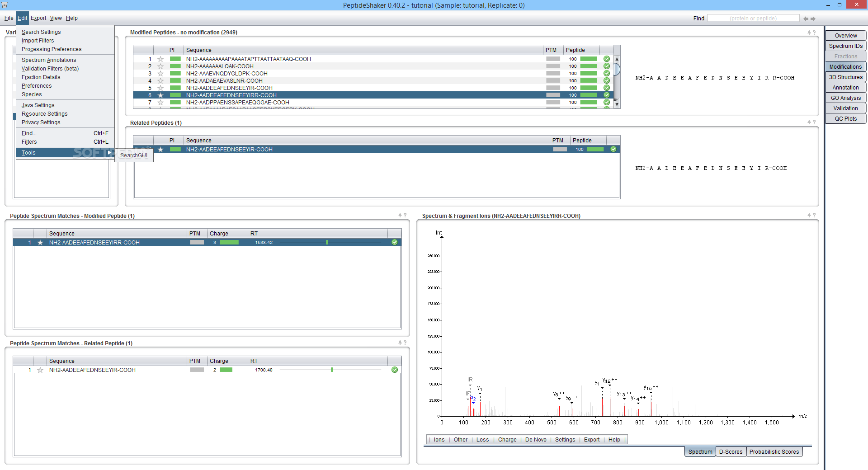Open the spectrum Export menu
The height and width of the screenshot is (470, 868).
click(592, 440)
